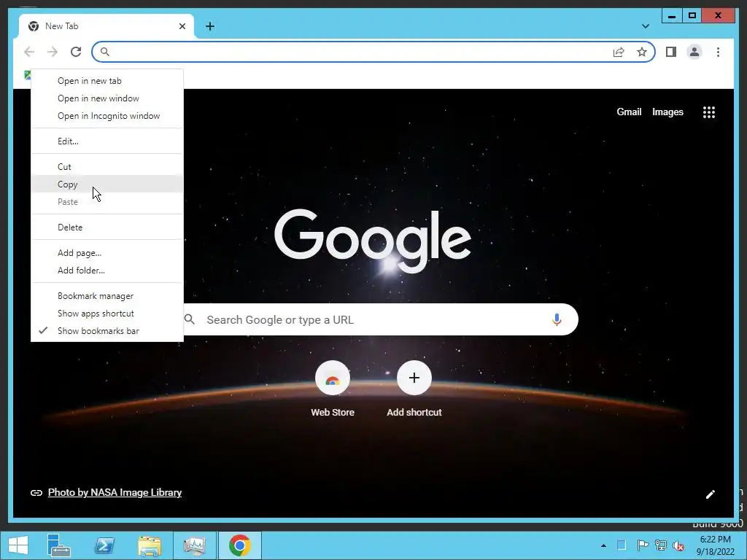747x560 pixels.
Task: Select Delete from context menu
Action: [107, 227]
